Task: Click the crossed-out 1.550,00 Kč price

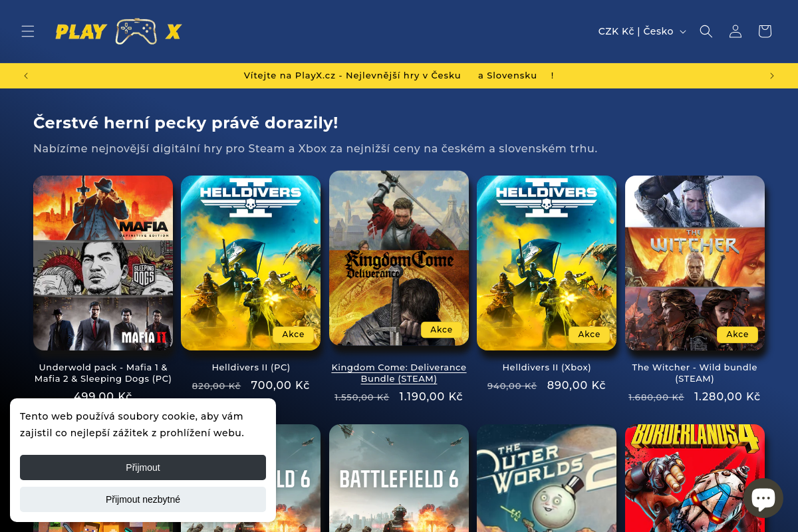Action: tap(362, 397)
